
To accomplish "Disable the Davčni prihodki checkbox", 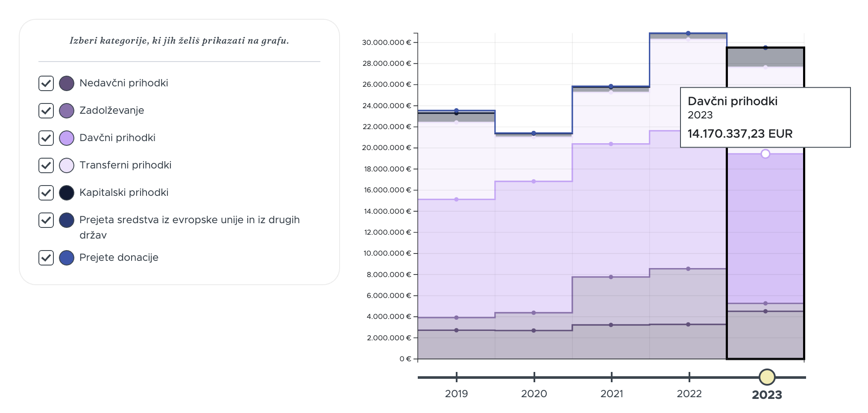I will (46, 138).
